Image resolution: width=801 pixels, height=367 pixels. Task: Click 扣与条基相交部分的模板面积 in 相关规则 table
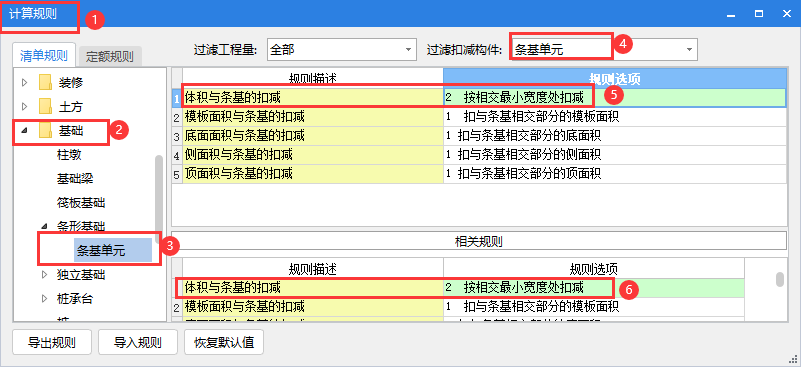coord(594,307)
